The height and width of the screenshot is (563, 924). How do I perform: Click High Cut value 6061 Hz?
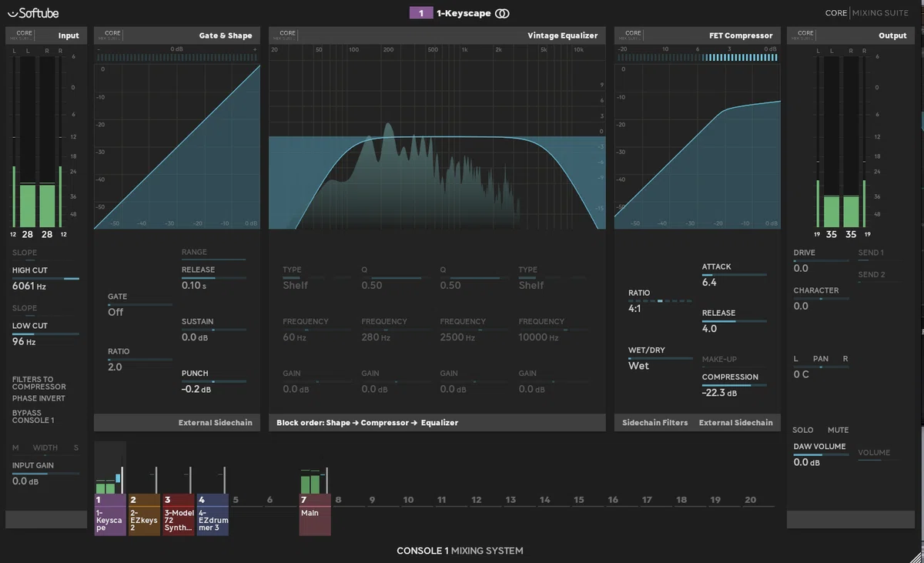point(29,287)
